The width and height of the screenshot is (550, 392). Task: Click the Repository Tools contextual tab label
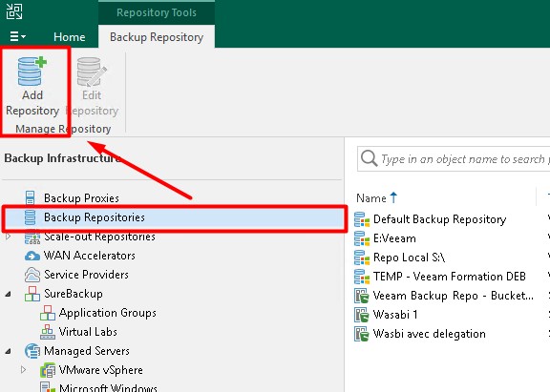[x=157, y=12]
